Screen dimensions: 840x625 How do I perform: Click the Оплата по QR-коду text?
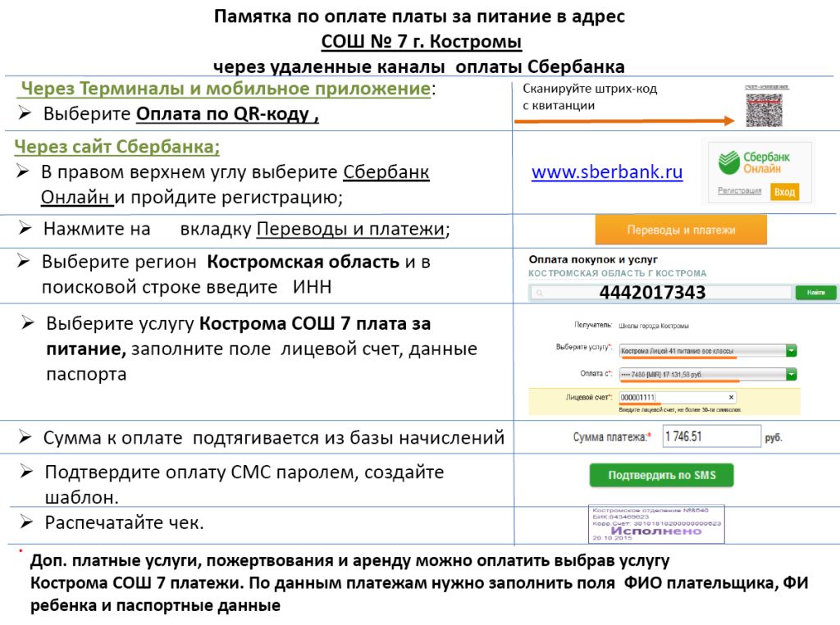point(227,114)
